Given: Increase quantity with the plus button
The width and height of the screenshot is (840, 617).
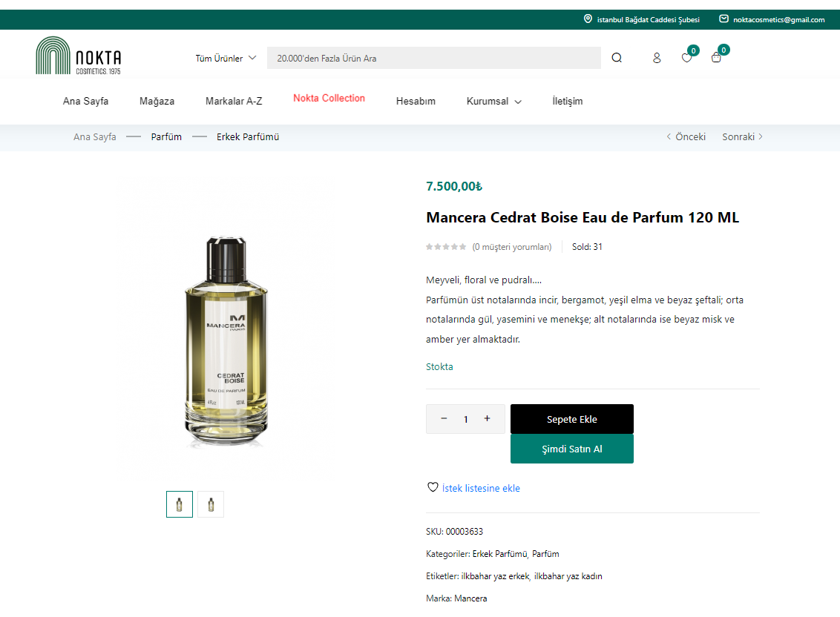Looking at the screenshot, I should [487, 418].
